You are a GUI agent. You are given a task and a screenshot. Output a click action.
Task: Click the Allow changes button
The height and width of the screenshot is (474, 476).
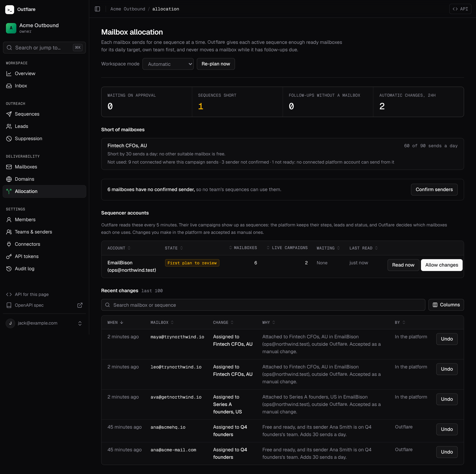point(441,265)
